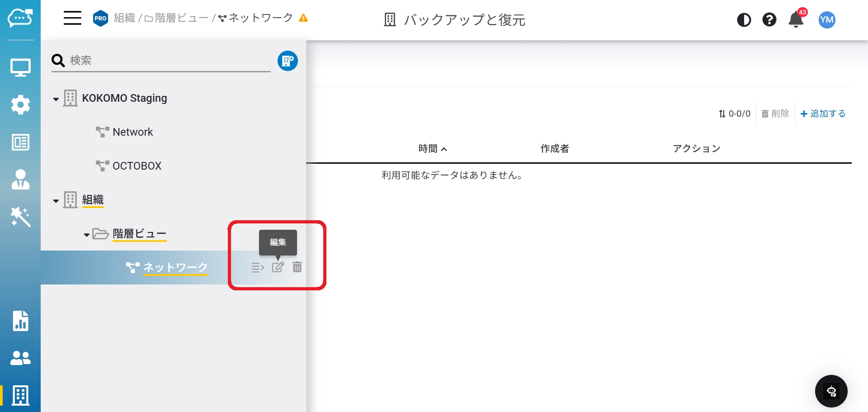Open the magic wand wizard icon
Image resolution: width=868 pixels, height=412 pixels.
coord(20,217)
